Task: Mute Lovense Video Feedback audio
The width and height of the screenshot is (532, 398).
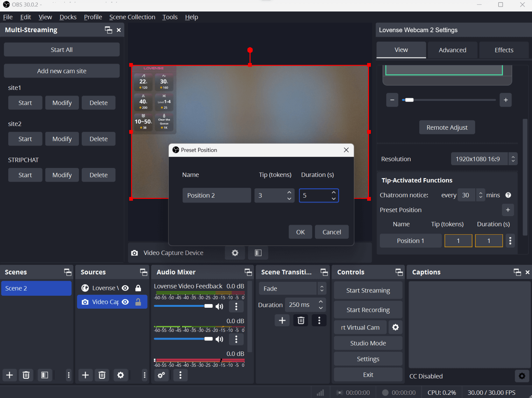Action: (219, 306)
